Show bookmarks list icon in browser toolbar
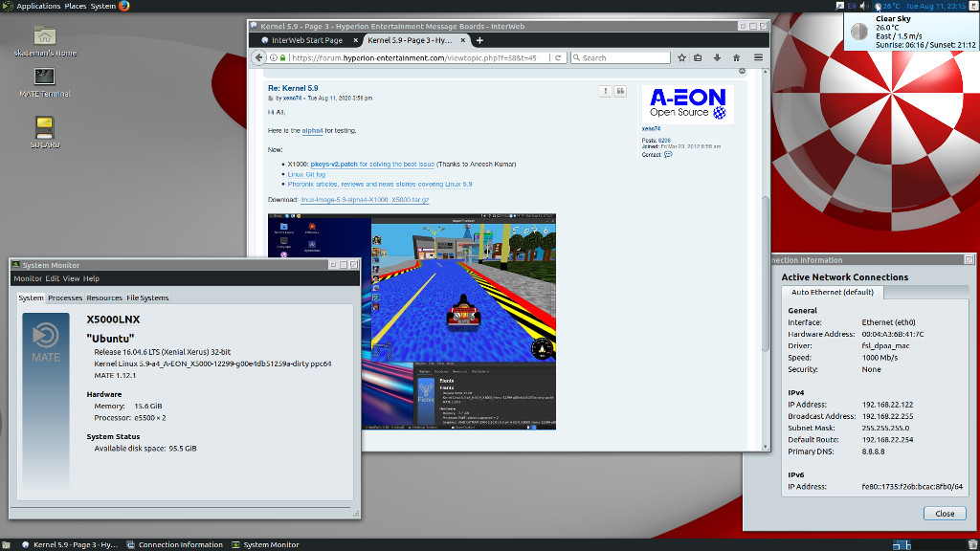This screenshot has height=551, width=980. pyautogui.click(x=698, y=57)
